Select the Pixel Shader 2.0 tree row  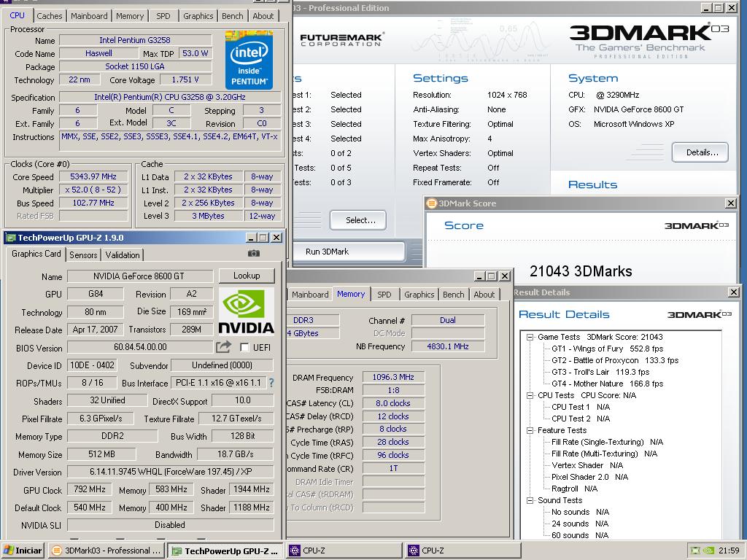[589, 477]
